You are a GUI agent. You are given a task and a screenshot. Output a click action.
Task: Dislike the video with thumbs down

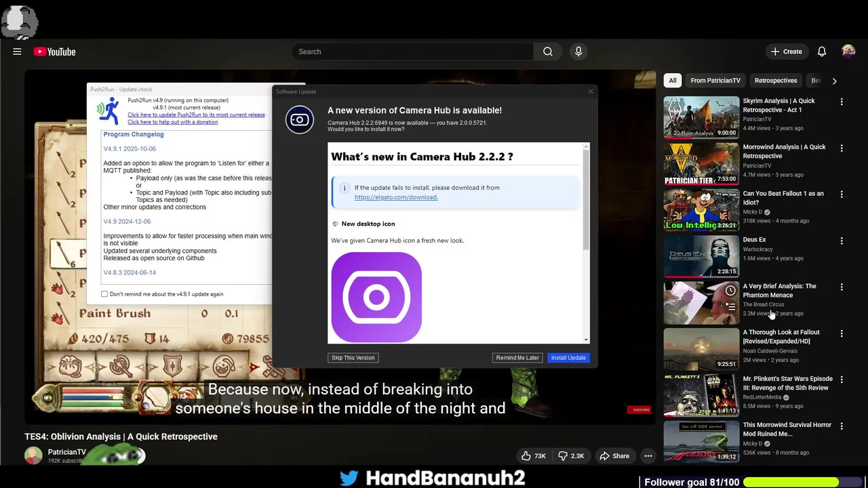pos(571,456)
